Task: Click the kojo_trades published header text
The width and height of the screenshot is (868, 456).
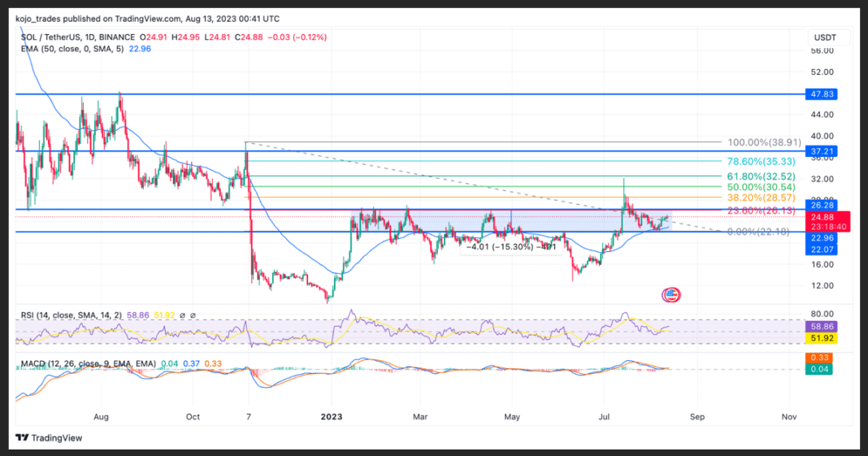Action: click(x=147, y=19)
